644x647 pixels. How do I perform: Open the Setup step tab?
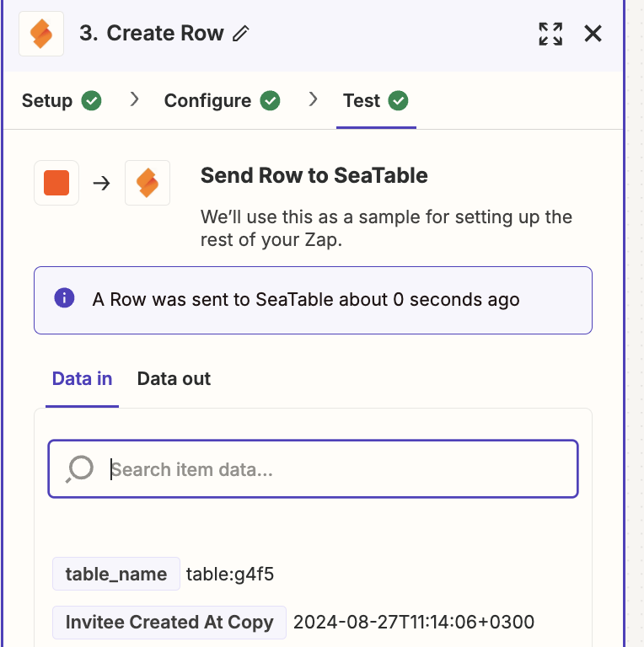[x=62, y=101]
